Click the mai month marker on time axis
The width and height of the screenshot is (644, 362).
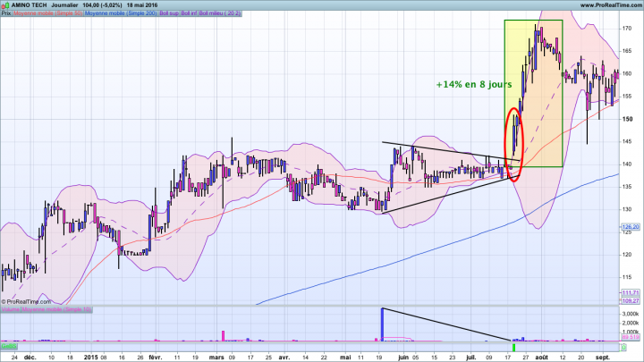point(345,357)
